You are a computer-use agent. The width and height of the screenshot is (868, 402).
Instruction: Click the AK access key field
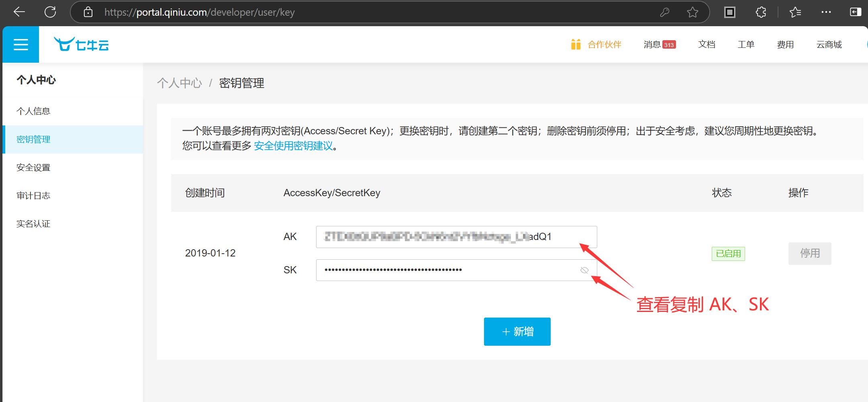pos(456,237)
